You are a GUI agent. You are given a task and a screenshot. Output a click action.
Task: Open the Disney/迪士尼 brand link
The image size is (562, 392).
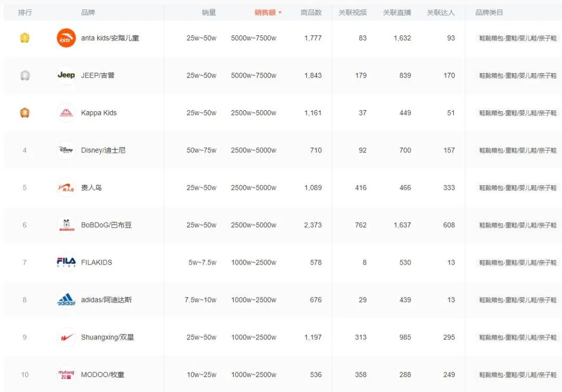click(103, 150)
